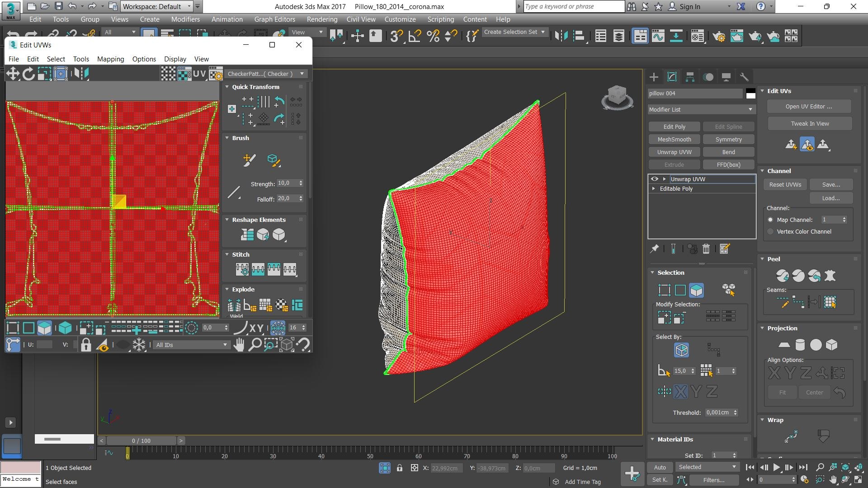Open the Modifier List dropdown
The image size is (868, 488).
click(x=701, y=109)
